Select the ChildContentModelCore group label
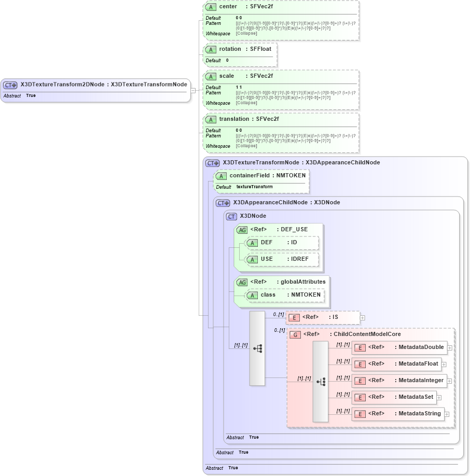 click(352, 334)
